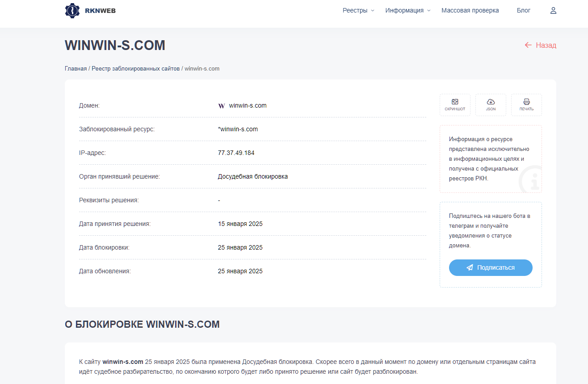Expand the Реестры dropdown menu
Screen dimensions: 588x384
point(358,10)
